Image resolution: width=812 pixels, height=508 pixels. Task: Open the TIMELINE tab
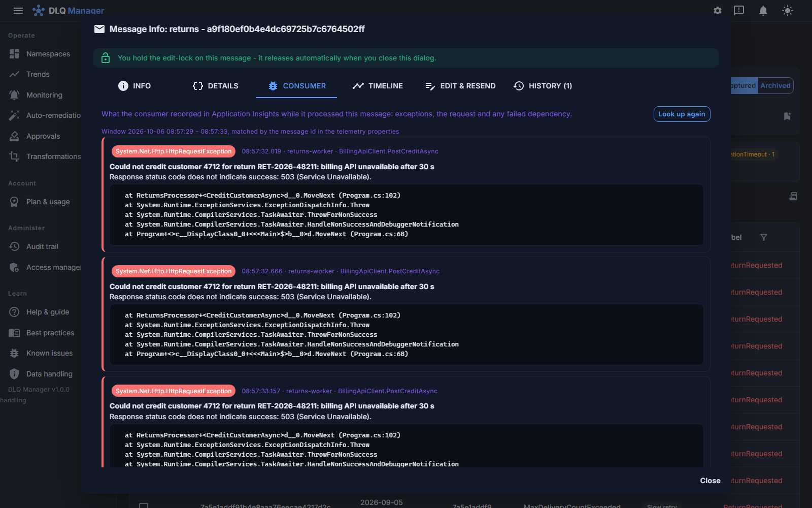tap(378, 86)
